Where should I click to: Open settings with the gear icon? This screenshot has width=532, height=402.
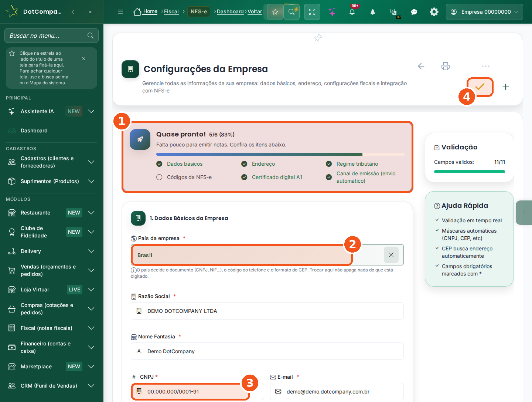click(434, 12)
